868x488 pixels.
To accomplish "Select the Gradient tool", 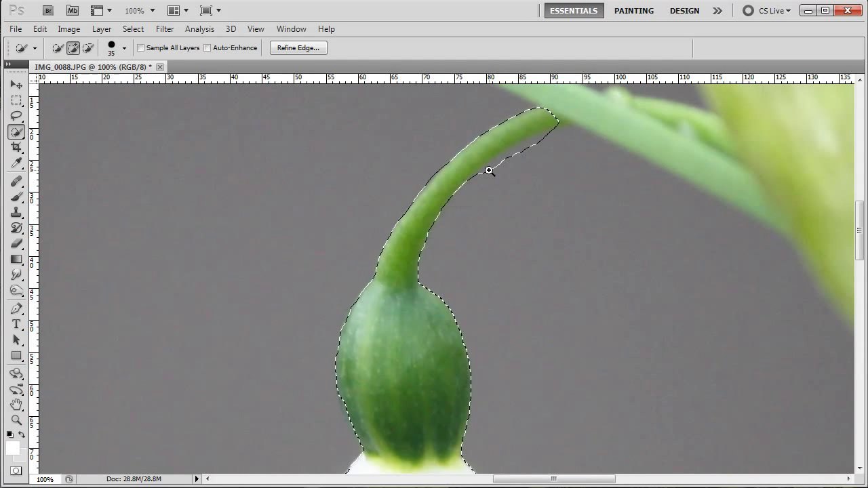I will coord(16,260).
